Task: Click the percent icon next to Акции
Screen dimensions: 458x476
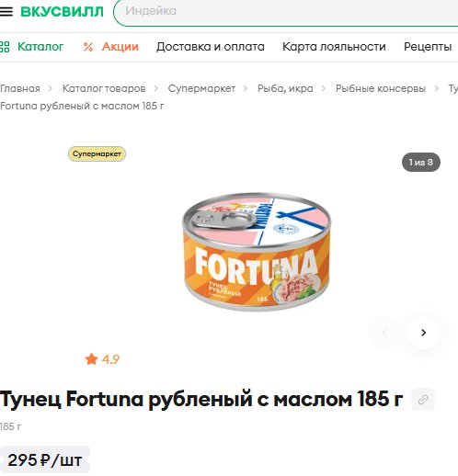Action: [88, 47]
